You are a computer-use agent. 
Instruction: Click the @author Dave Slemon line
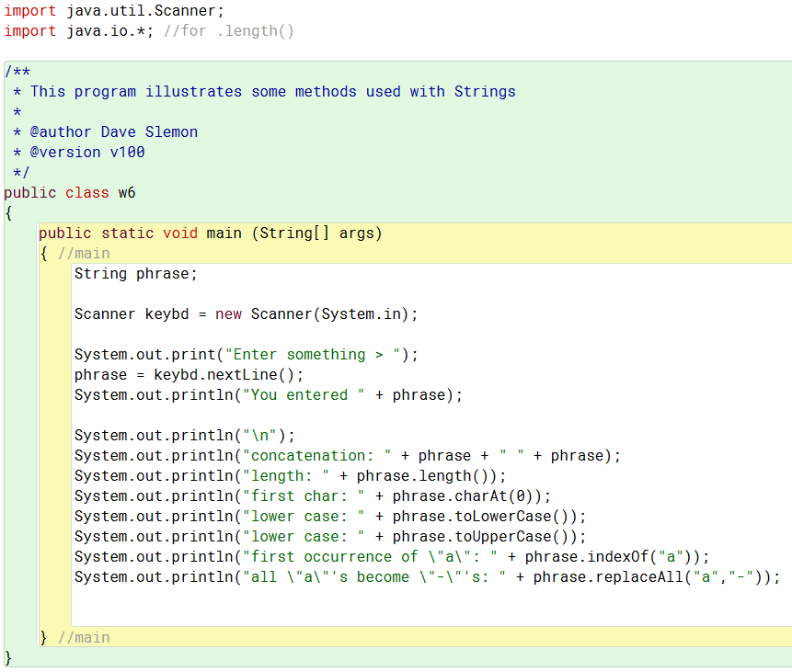[x=106, y=132]
